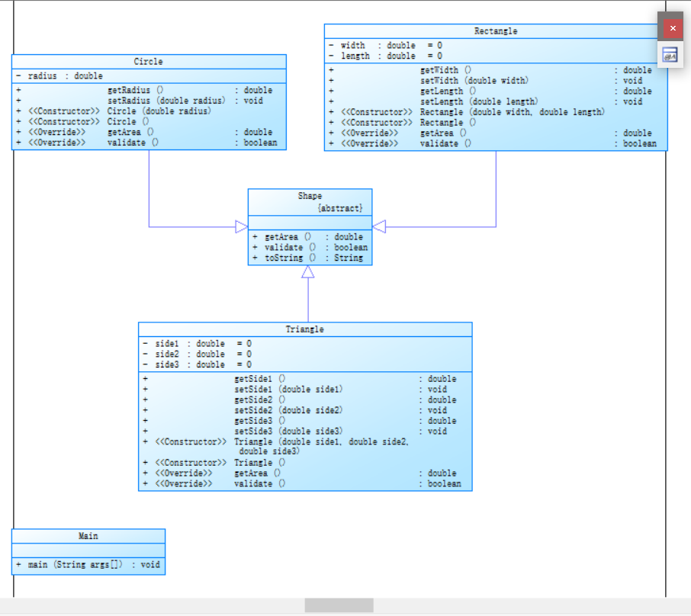Close the diagram preview with the red X

click(673, 29)
